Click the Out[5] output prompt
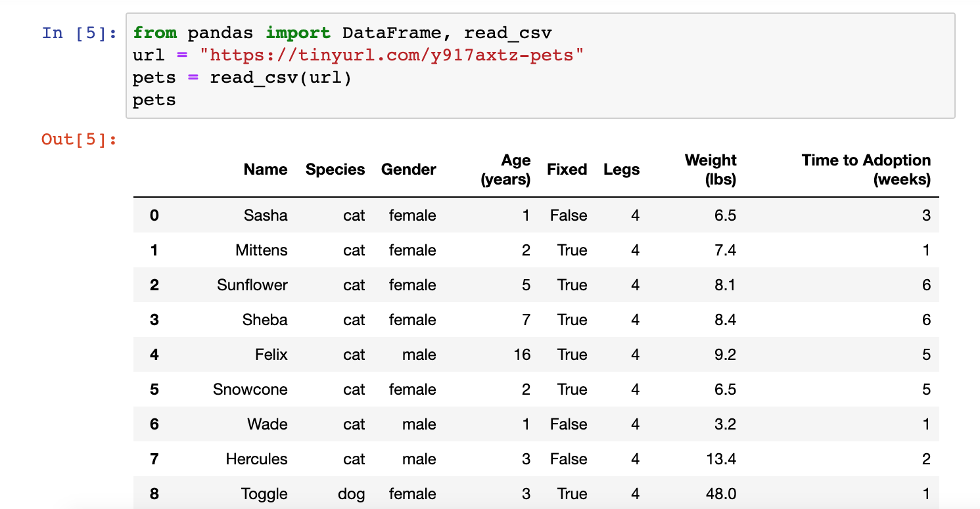The image size is (980, 509). coord(80,139)
